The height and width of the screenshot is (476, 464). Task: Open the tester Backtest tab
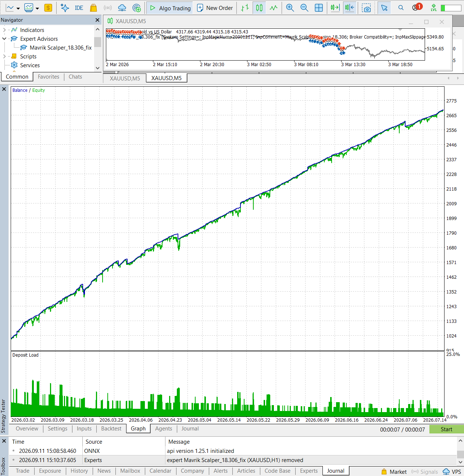pos(111,429)
